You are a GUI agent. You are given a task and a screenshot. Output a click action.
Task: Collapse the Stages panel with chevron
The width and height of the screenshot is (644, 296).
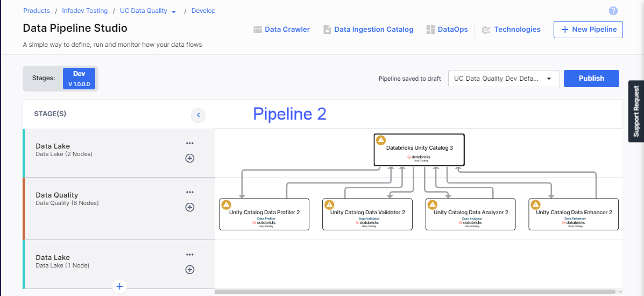(x=199, y=115)
